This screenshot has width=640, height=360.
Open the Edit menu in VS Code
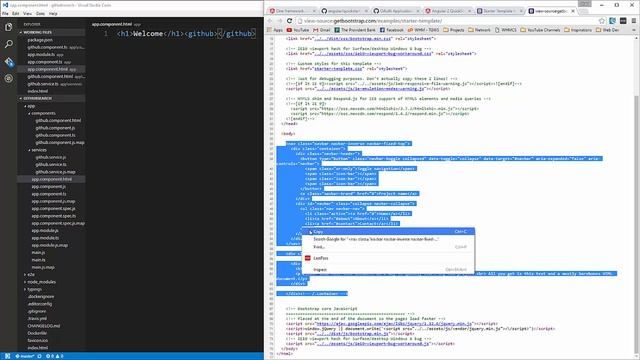(x=16, y=13)
